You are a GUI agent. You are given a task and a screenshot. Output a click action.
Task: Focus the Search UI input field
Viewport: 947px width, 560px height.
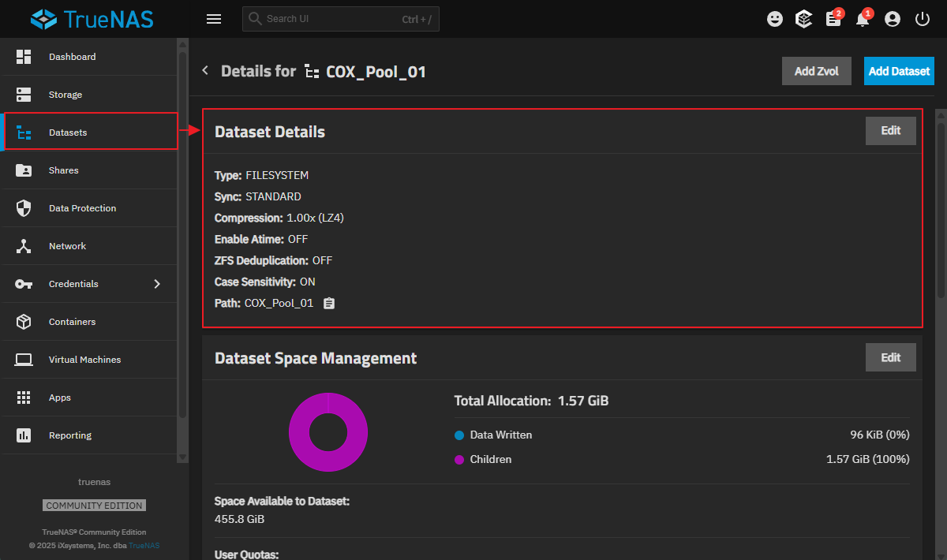coord(340,19)
